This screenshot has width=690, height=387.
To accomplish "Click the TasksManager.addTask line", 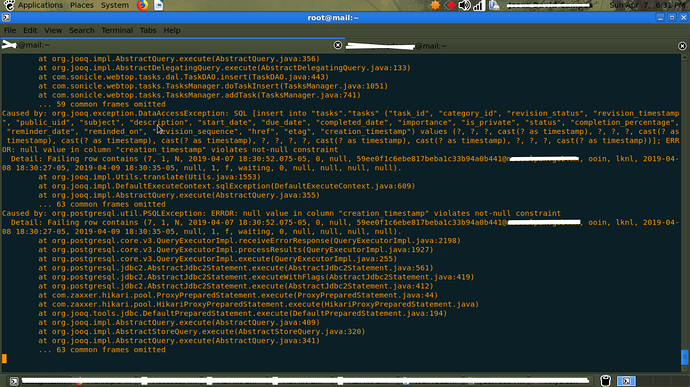I will [x=199, y=95].
